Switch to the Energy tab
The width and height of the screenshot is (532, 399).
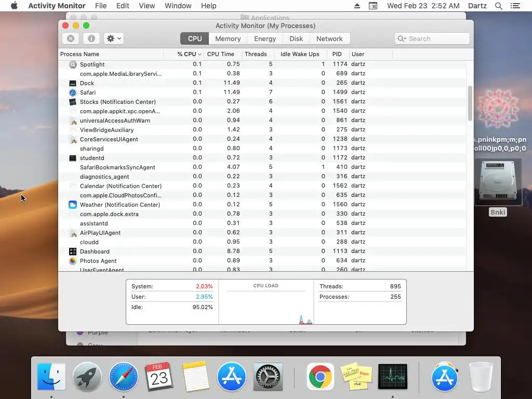point(265,38)
